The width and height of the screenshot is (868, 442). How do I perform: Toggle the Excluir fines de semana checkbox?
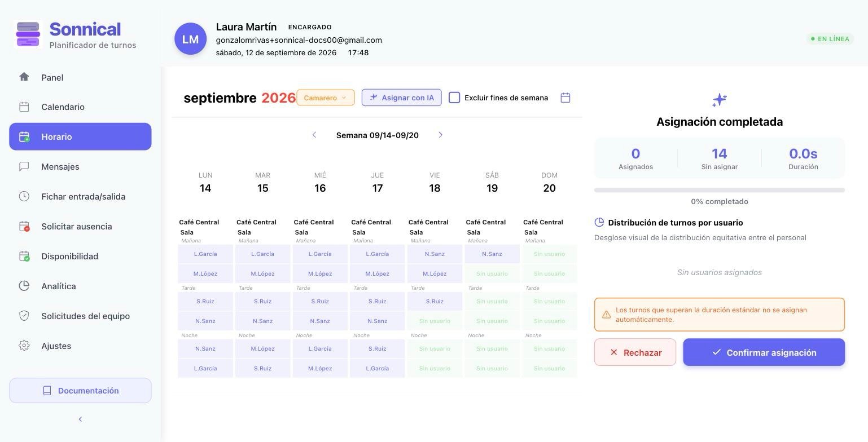454,98
